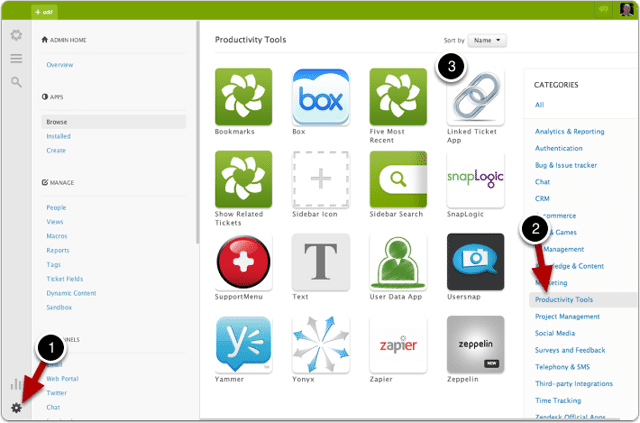This screenshot has width=640, height=423.
Task: Open Chat channel in admin sidebar
Action: (53, 407)
